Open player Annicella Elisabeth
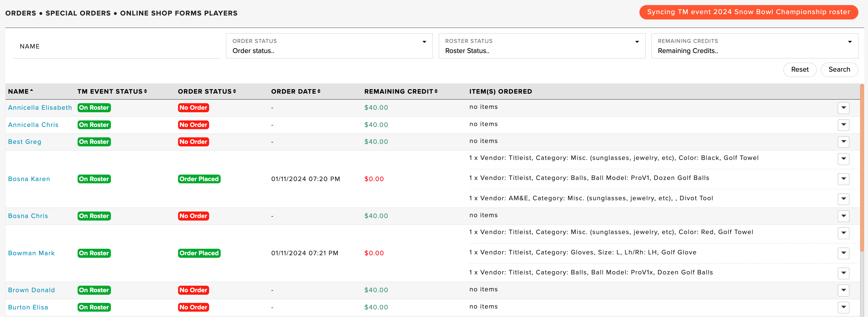Screen dimensions: 868x317 pyautogui.click(x=40, y=107)
